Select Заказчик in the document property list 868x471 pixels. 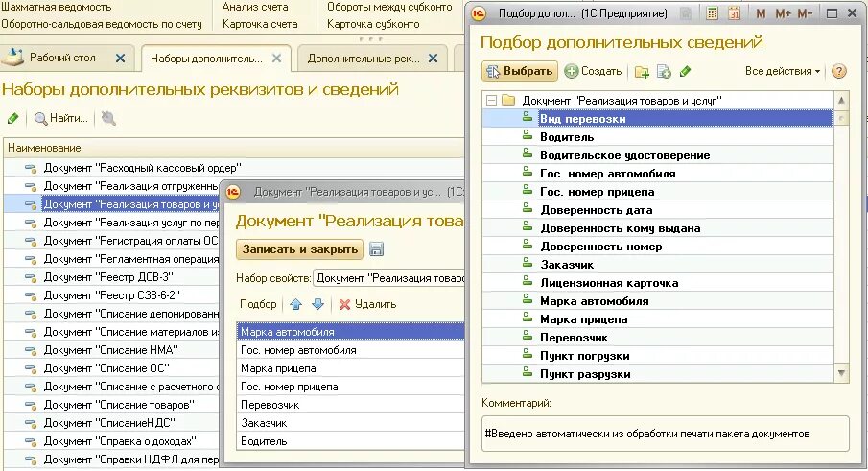pos(350,423)
